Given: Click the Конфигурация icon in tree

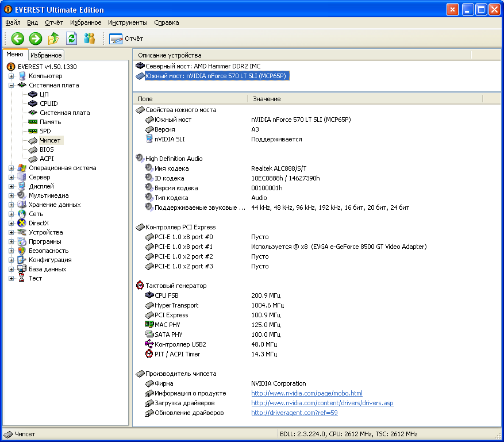Looking at the screenshot, I should pos(22,260).
